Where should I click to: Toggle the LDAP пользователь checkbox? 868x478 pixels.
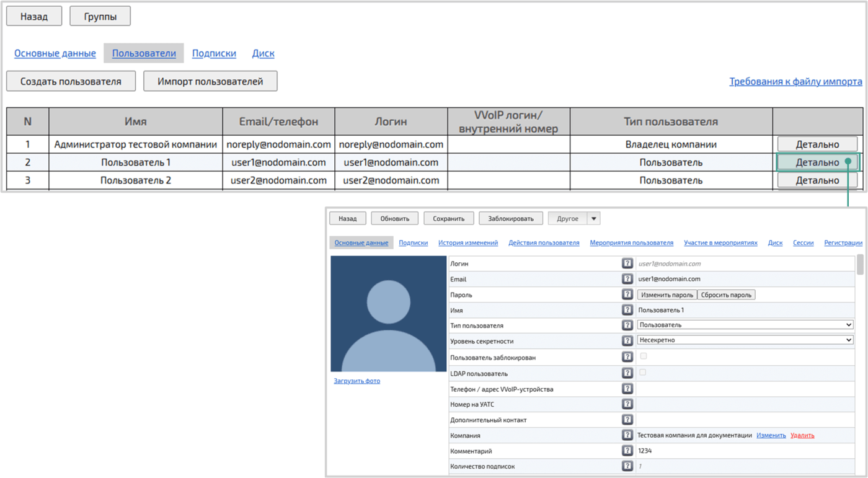[644, 372]
